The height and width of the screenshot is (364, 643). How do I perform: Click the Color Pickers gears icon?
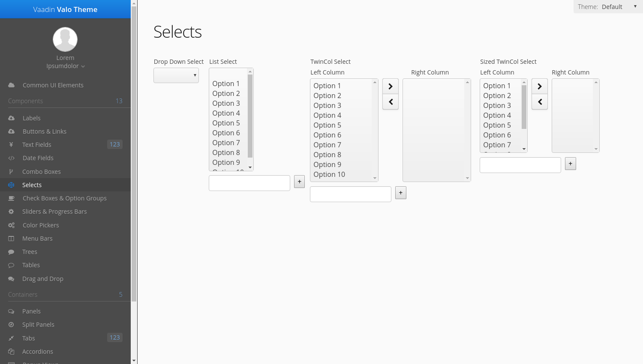coord(12,225)
